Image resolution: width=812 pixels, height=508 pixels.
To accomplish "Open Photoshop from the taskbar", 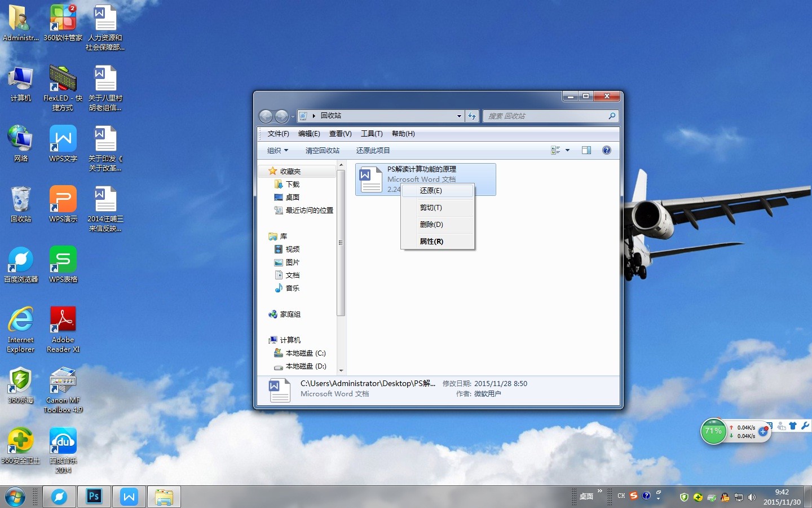I will (x=94, y=497).
